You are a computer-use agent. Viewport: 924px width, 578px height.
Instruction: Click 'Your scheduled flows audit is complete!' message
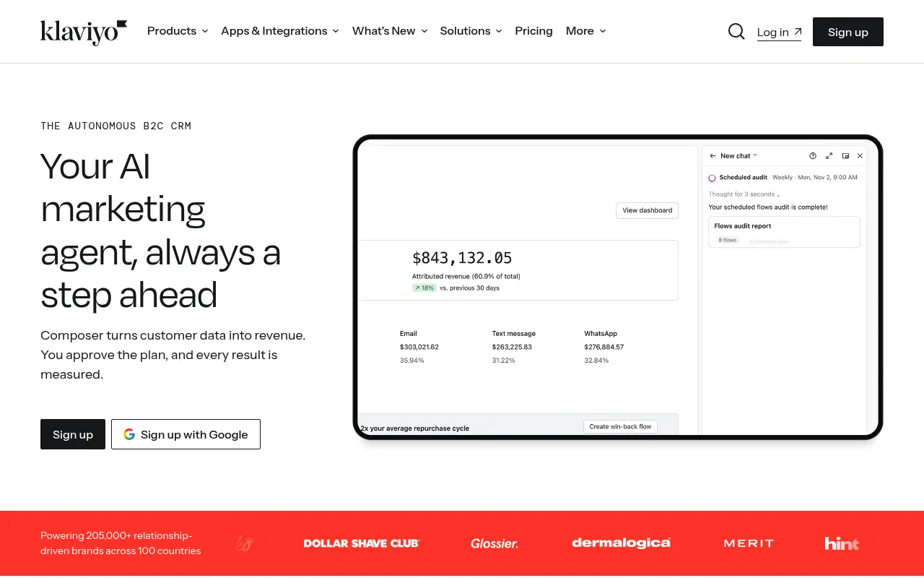(768, 207)
